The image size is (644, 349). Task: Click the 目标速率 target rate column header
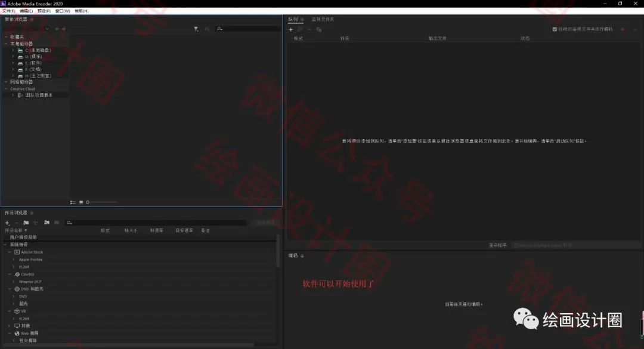184,231
